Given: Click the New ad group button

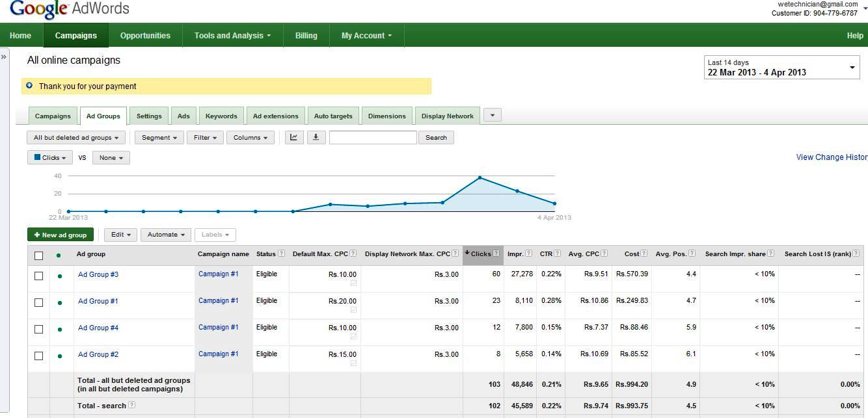Looking at the screenshot, I should pyautogui.click(x=61, y=235).
